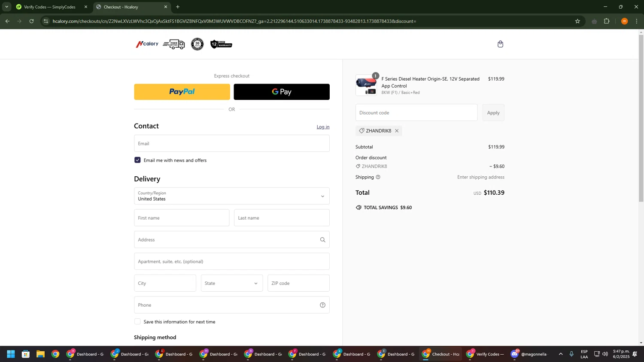Click the 30 days guarantee badge
Screen dimensions: 644x362
click(197, 44)
